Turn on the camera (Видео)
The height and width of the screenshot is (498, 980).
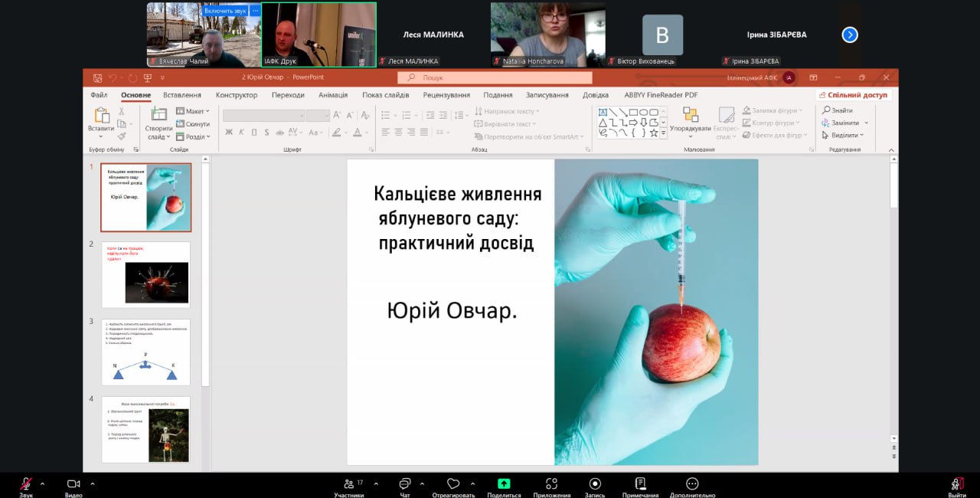tap(73, 484)
